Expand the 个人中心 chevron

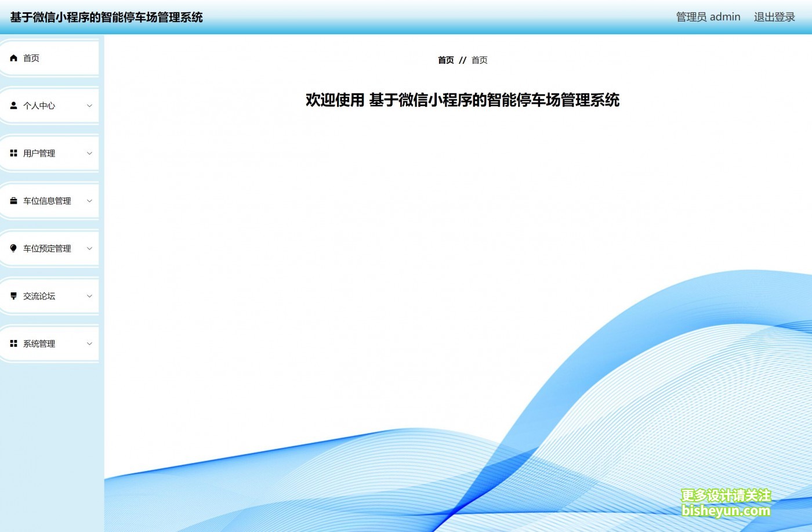click(89, 106)
